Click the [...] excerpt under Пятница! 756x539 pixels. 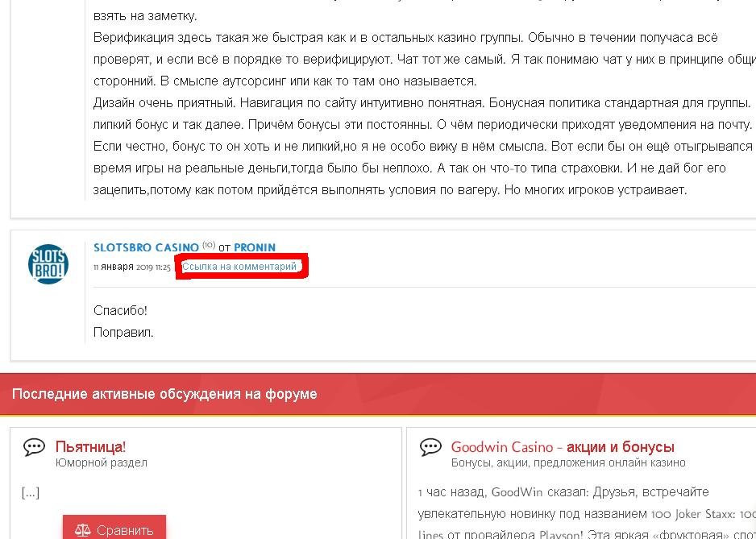click(x=30, y=493)
